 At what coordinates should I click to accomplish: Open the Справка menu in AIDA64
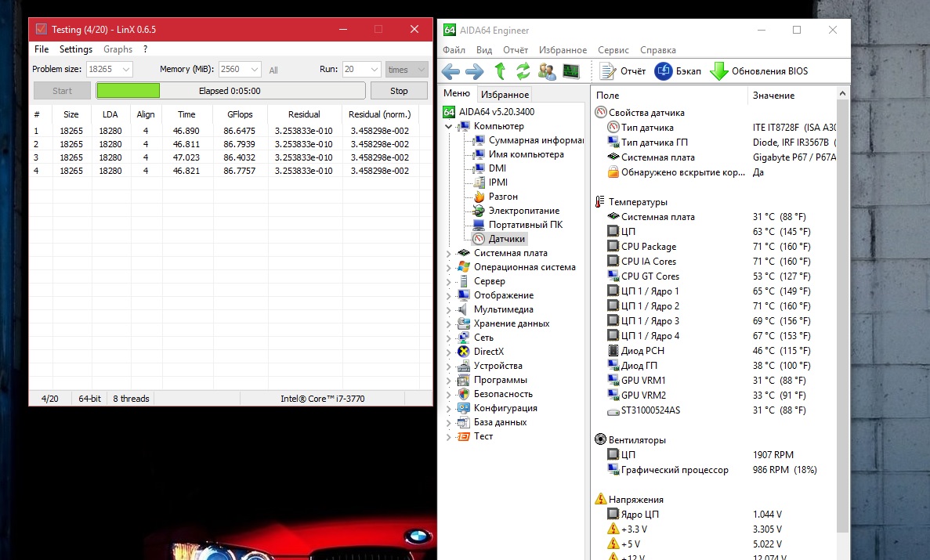point(658,50)
